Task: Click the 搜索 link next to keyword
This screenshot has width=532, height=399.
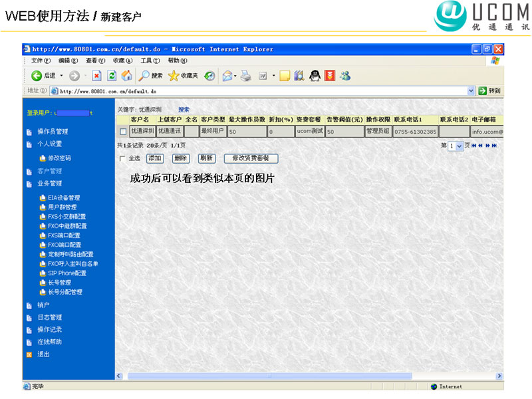Action: pos(184,110)
